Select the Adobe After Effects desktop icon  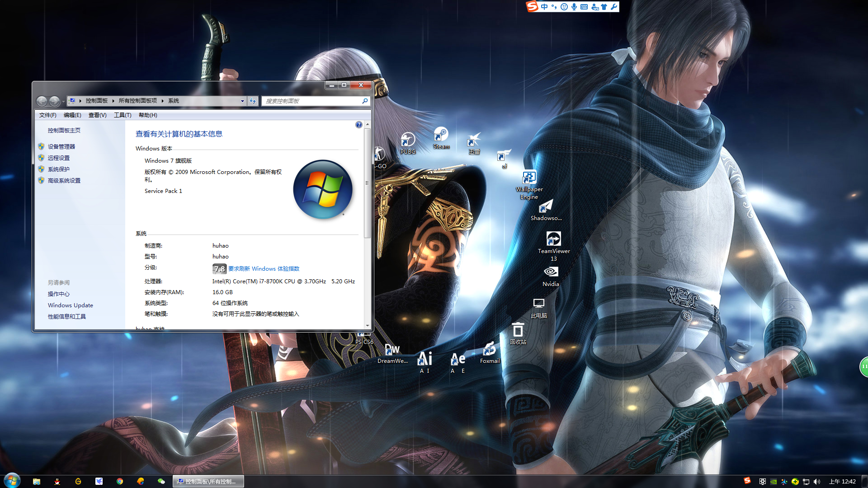tap(458, 363)
